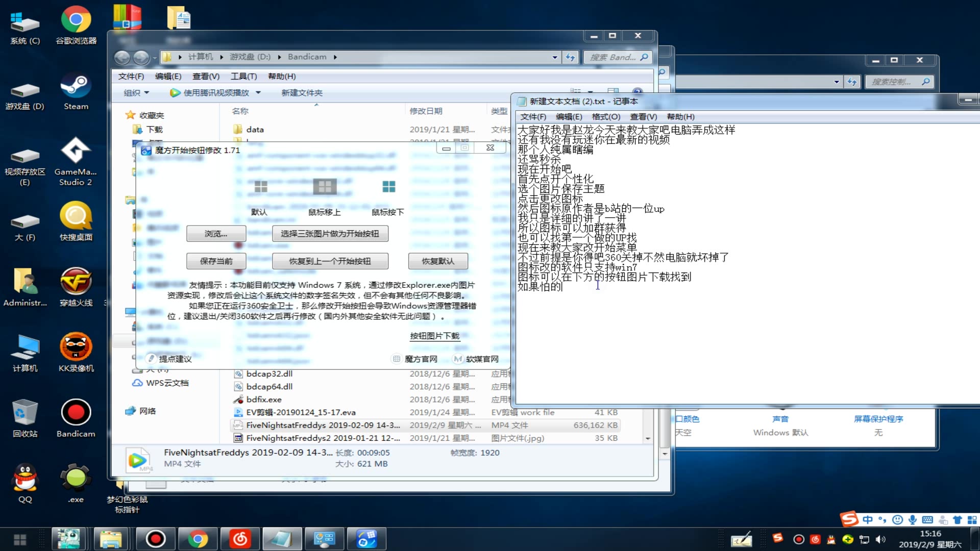Viewport: 980px width, 551px height.
Task: Open Notepad 查看(V) menu
Action: tap(643, 117)
